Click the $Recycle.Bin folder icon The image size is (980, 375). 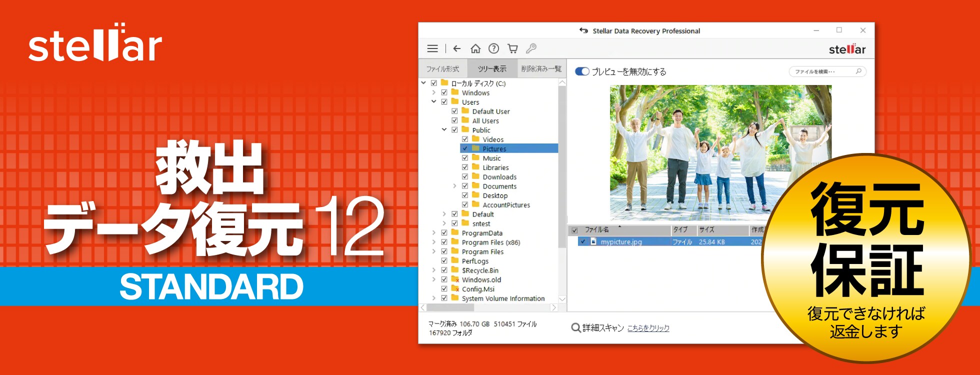point(455,270)
